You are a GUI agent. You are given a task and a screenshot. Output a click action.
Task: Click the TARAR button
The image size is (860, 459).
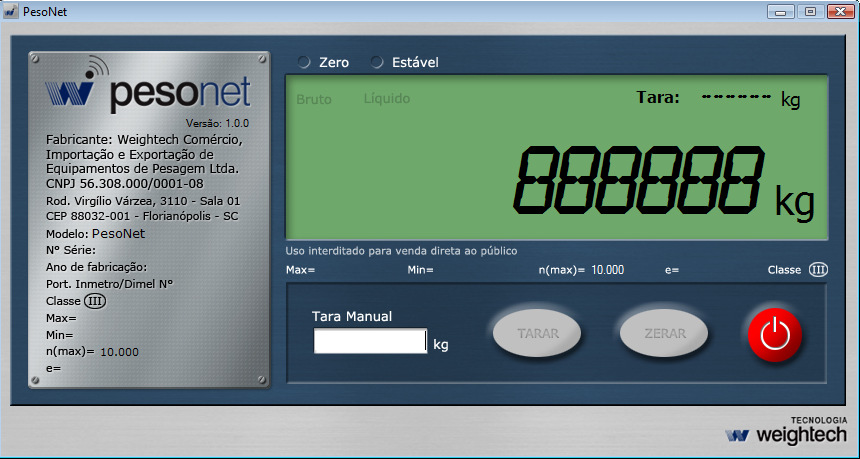point(537,333)
